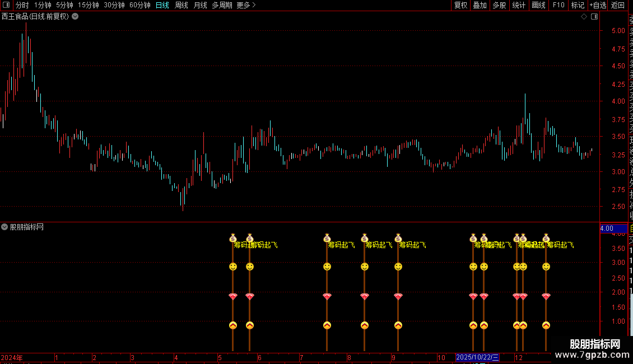Click the smiley icon of July signal

[x=327, y=267]
